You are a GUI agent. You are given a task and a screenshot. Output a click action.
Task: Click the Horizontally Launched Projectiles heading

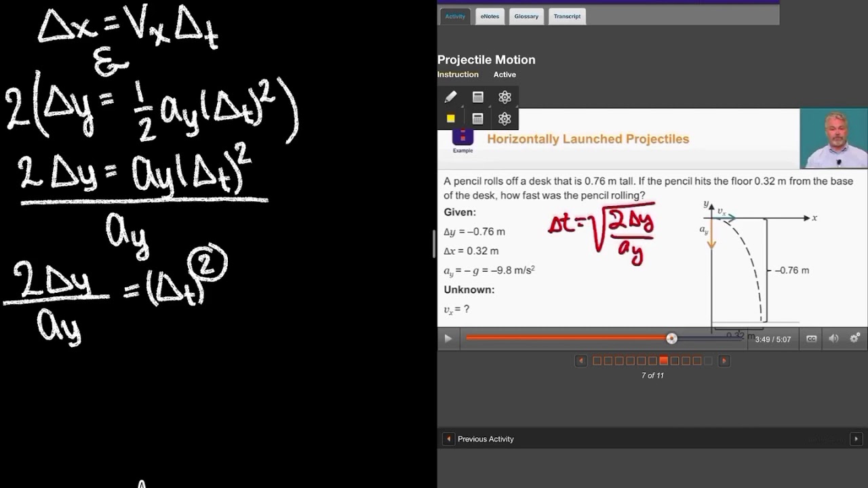pyautogui.click(x=588, y=139)
